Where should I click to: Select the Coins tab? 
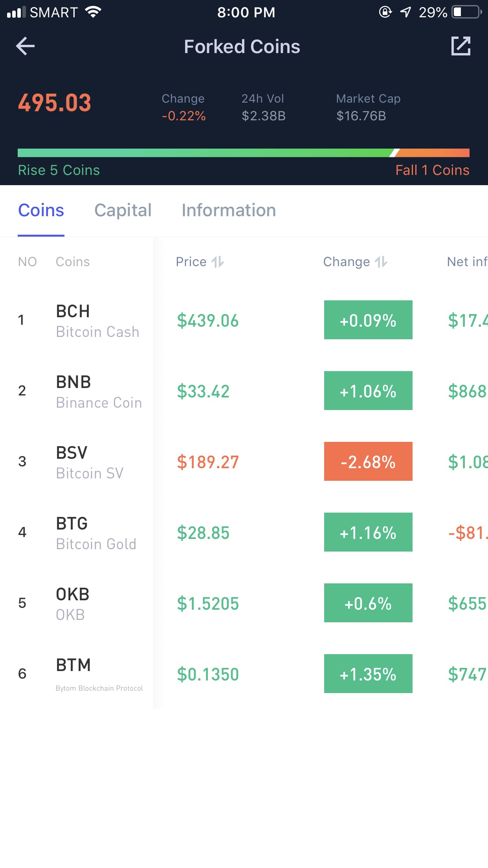[x=41, y=210]
